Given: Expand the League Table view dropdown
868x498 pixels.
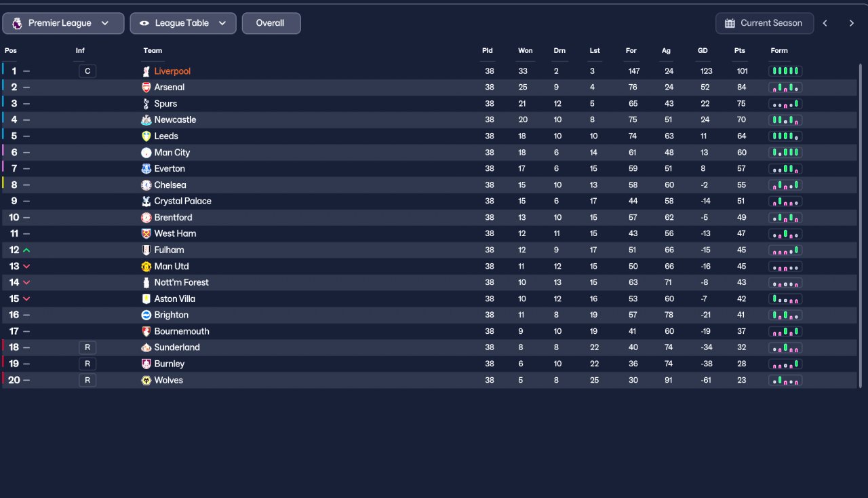Looking at the screenshot, I should pyautogui.click(x=183, y=23).
